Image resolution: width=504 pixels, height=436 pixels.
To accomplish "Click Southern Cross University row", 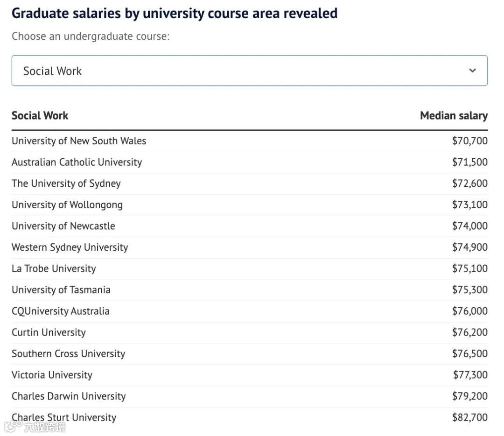I will (69, 354).
